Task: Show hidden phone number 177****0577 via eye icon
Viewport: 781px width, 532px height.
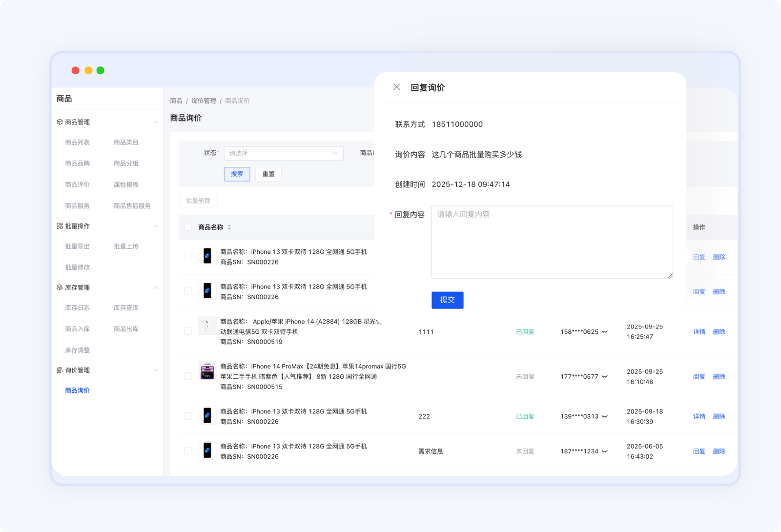Action: coord(605,377)
